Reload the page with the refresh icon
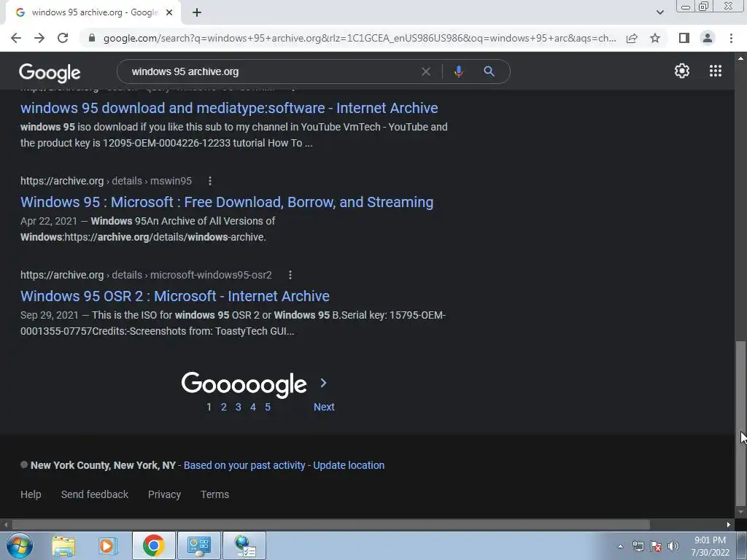Screen dimensions: 747x560 point(63,38)
